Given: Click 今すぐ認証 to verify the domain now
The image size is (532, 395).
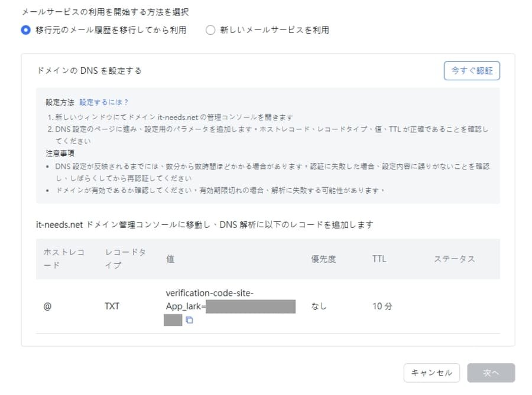Looking at the screenshot, I should point(472,70).
